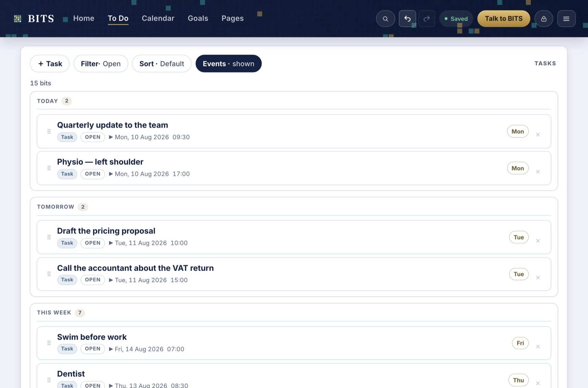
Task: Expand date triangle for Fri 14 Aug 07:00
Action: 111,349
